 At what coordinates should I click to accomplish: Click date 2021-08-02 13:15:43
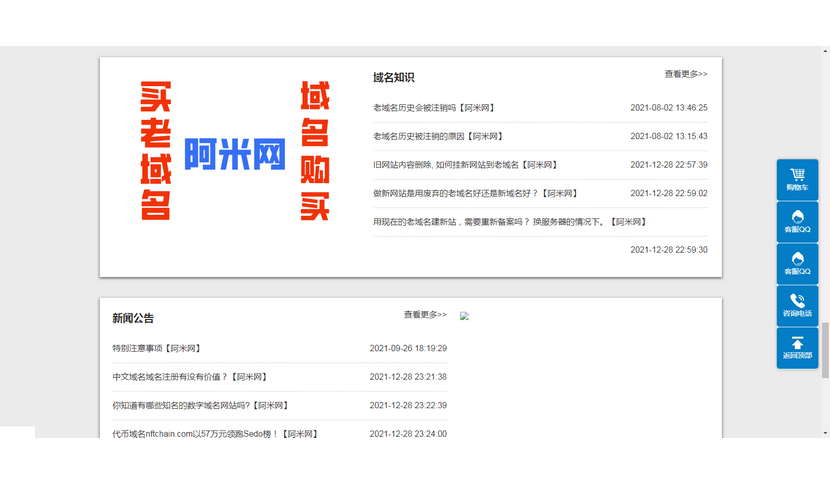coord(669,137)
